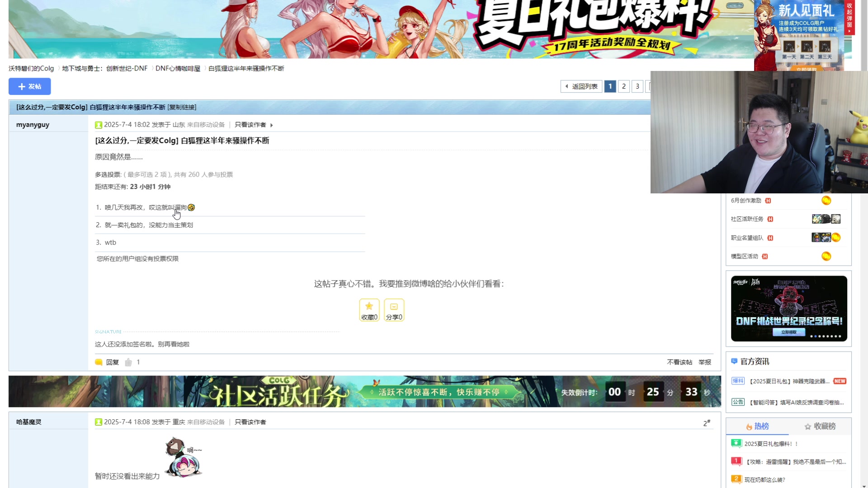Click 爆料 tag in 官方资讯
The height and width of the screenshot is (488, 868).
(x=738, y=381)
